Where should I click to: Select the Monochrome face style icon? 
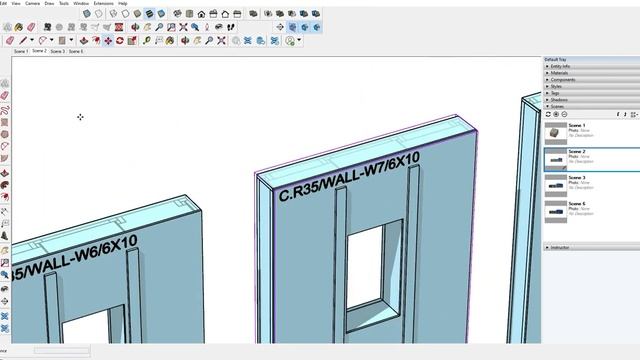[162, 14]
